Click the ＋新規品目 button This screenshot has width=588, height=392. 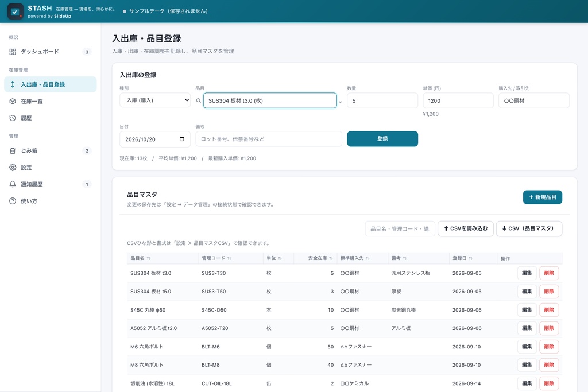542,197
